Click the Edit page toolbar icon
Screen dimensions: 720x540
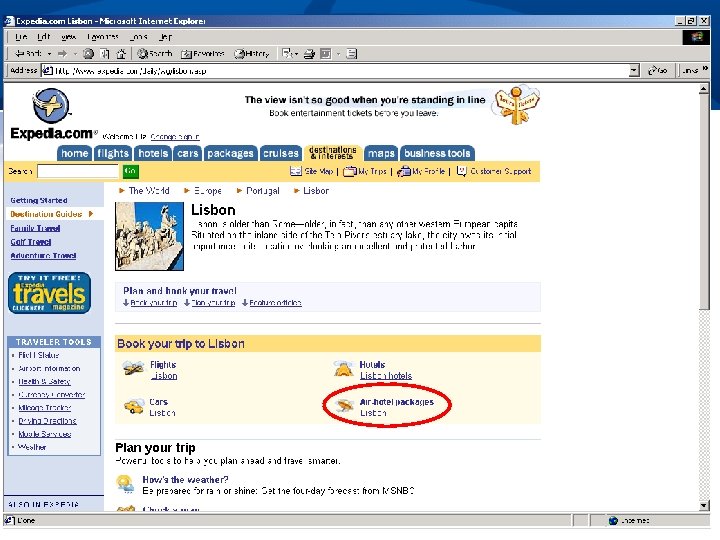[x=326, y=54]
